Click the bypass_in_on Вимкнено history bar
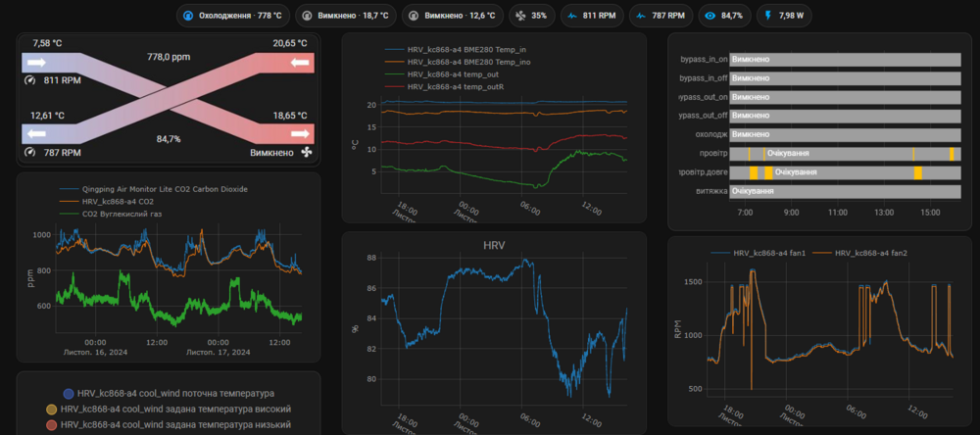Viewport: 980px width, 435px height. [x=845, y=60]
